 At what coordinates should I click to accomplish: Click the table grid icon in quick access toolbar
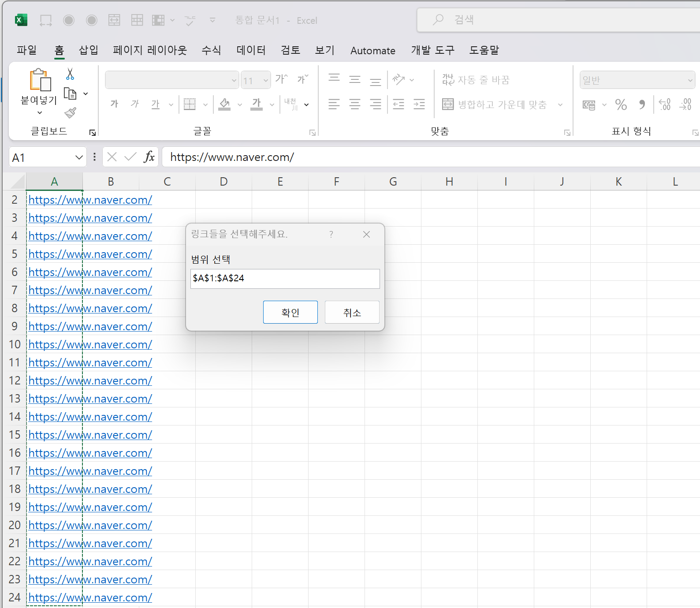137,20
